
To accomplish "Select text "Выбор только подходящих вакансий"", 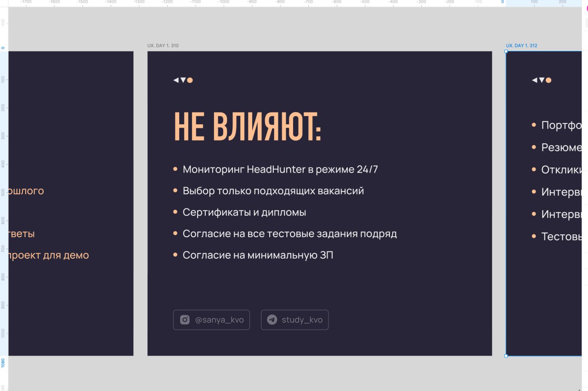I will [273, 191].
